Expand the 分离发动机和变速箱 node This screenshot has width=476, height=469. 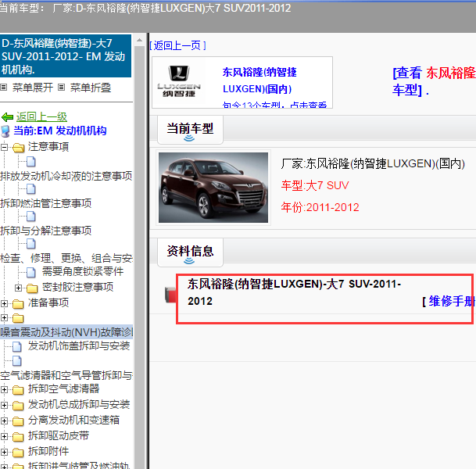(x=4, y=421)
